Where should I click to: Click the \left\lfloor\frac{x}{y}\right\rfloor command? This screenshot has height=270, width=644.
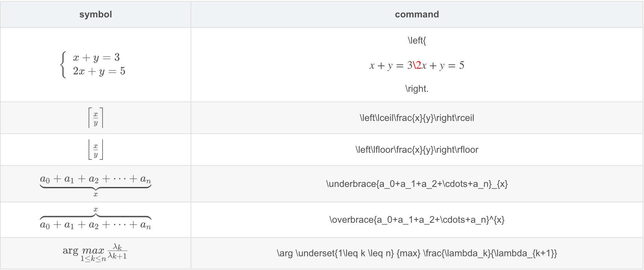[417, 150]
